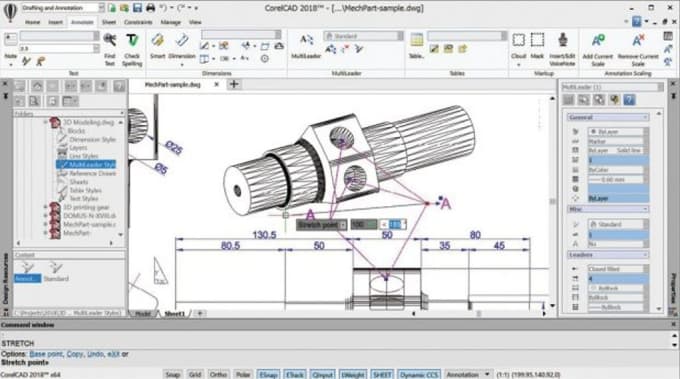Switch to the Insert ribbon tab

tap(56, 22)
